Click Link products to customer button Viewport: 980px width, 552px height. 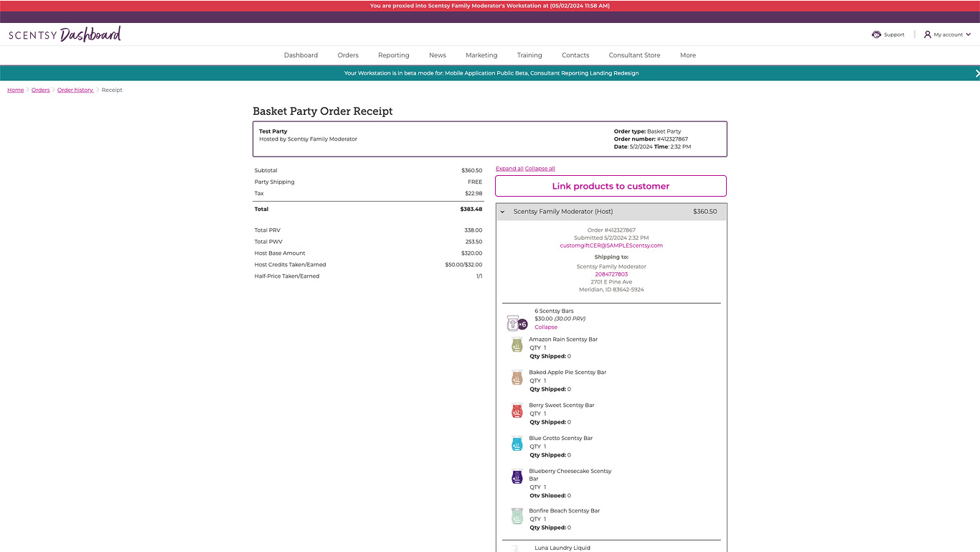[611, 186]
